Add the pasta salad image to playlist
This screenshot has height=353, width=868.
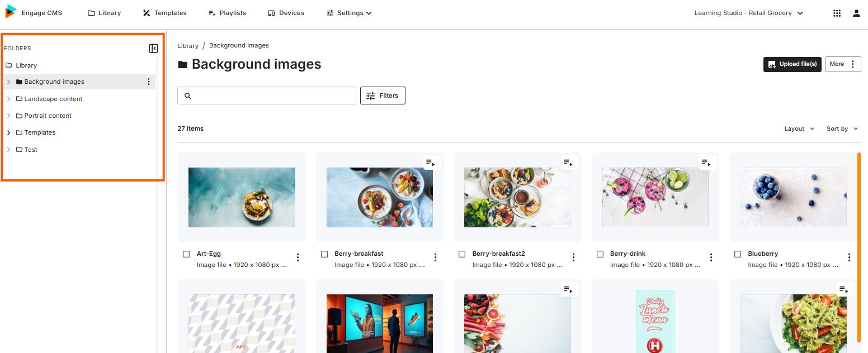click(x=844, y=289)
